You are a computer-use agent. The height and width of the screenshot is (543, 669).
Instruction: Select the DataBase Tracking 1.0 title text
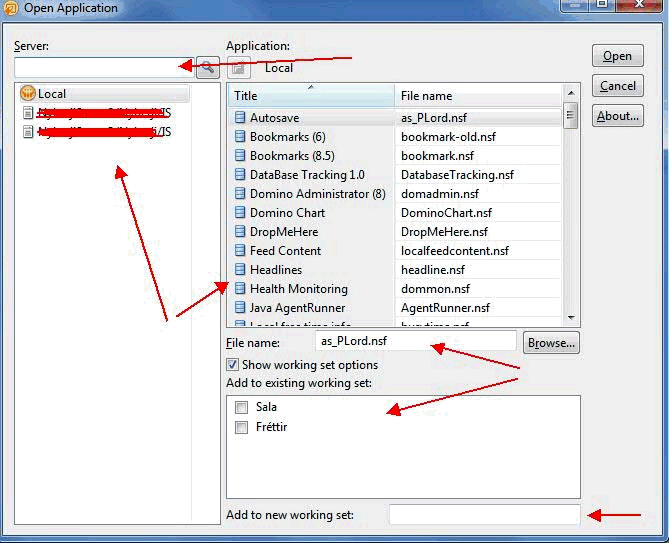(307, 175)
